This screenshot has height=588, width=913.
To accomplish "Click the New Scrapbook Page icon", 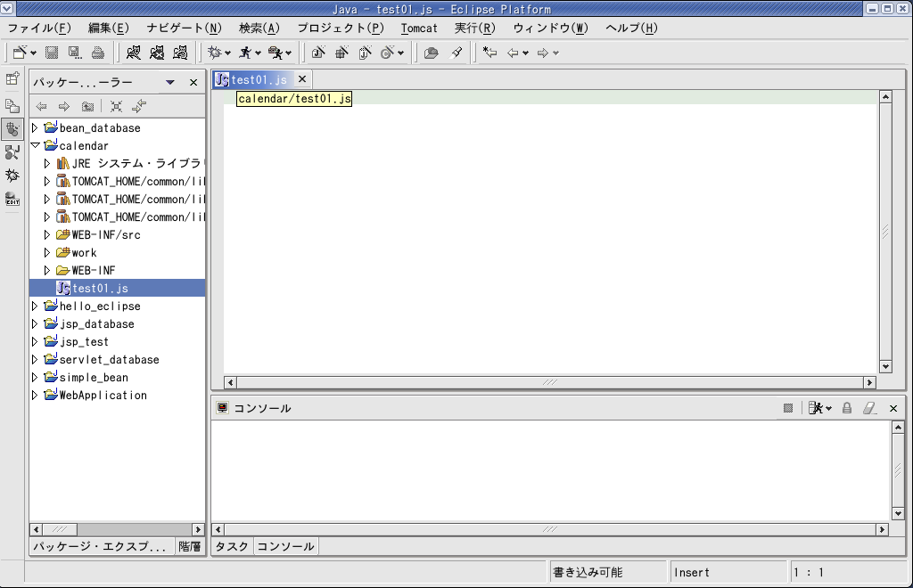I will coord(365,53).
